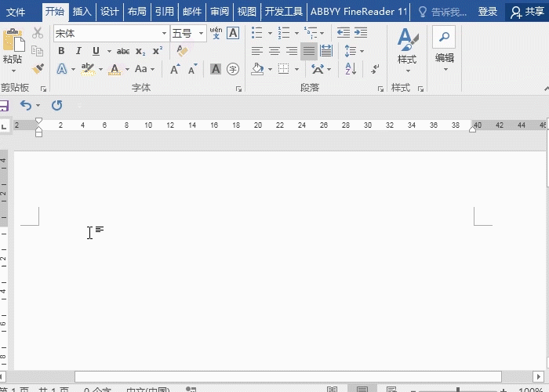Viewport: 549px width, 392px height.
Task: Toggle character shading A button
Action: (x=216, y=69)
